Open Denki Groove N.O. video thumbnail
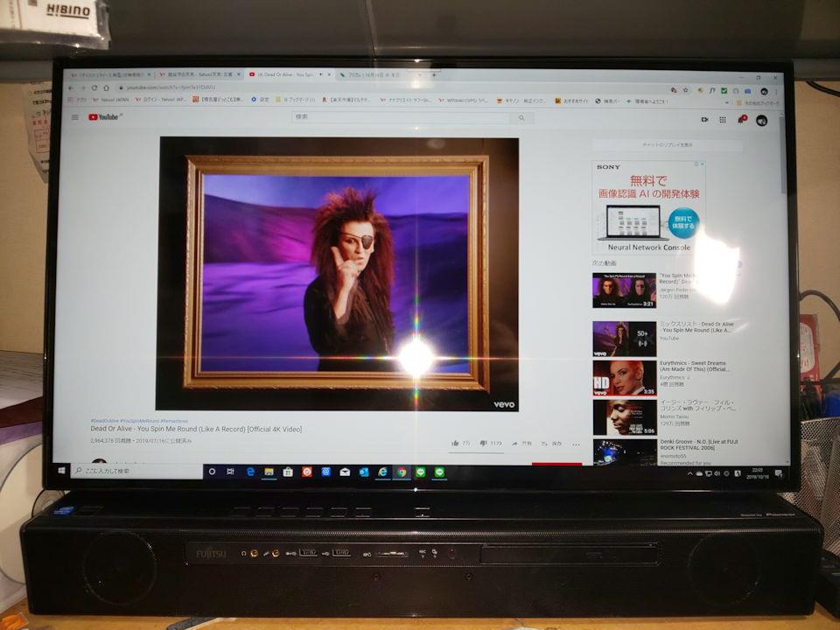 625,452
